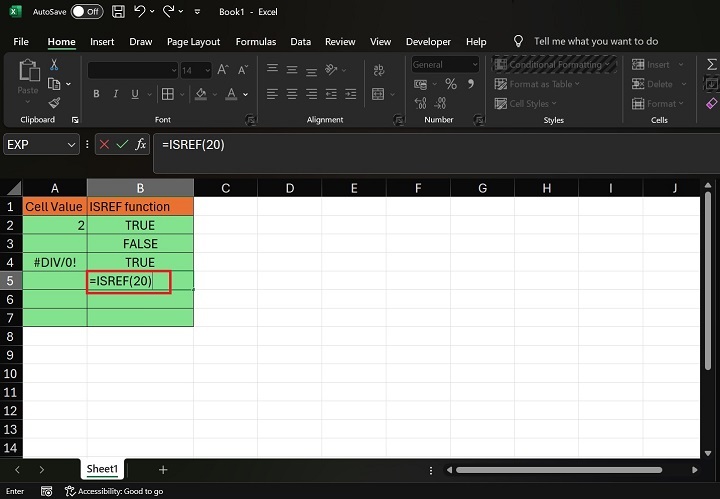Toggle Italic formatting
The height and width of the screenshot is (499, 720).
coord(116,94)
